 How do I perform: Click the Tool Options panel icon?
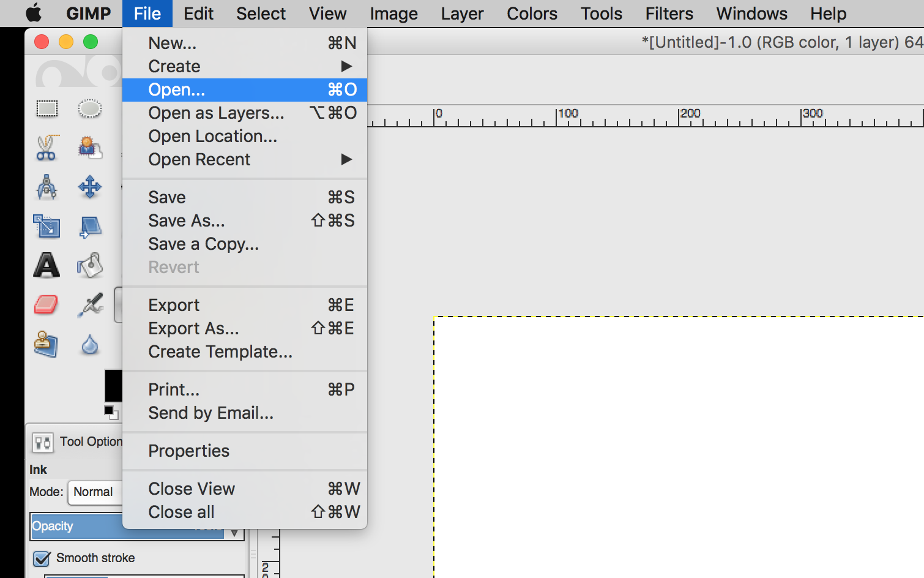[43, 442]
